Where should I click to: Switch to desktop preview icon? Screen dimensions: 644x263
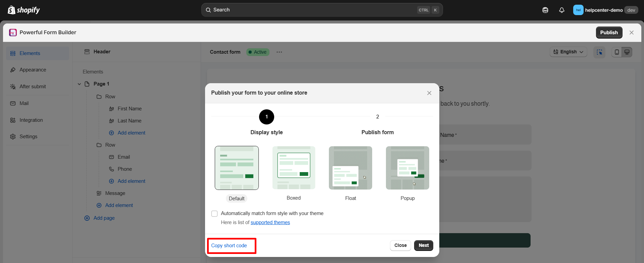(x=627, y=52)
